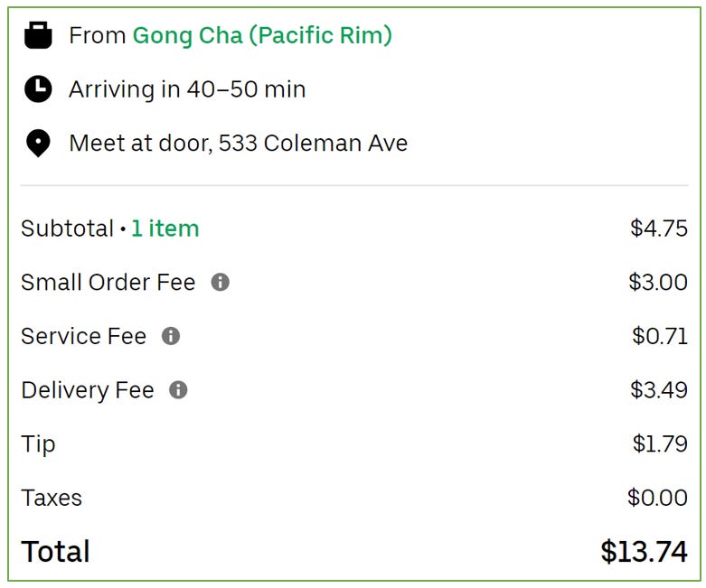
Task: View the 1 item link in Subtotal
Action: point(165,229)
